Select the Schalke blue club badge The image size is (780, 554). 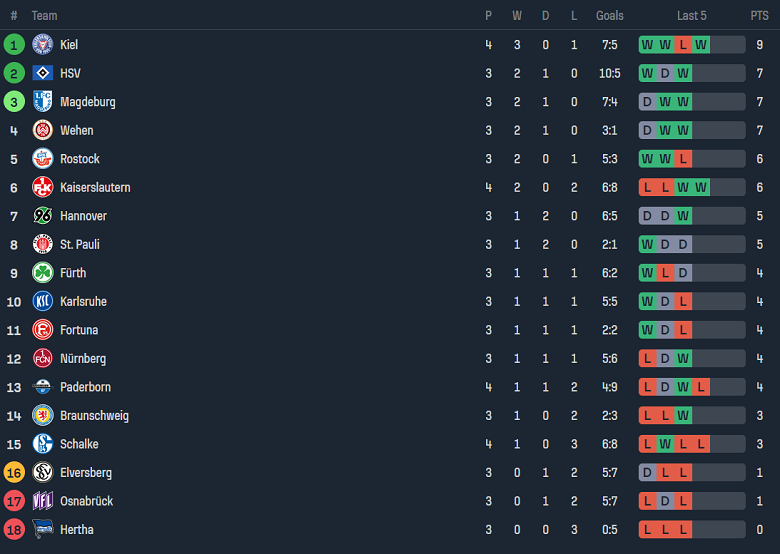click(42, 444)
